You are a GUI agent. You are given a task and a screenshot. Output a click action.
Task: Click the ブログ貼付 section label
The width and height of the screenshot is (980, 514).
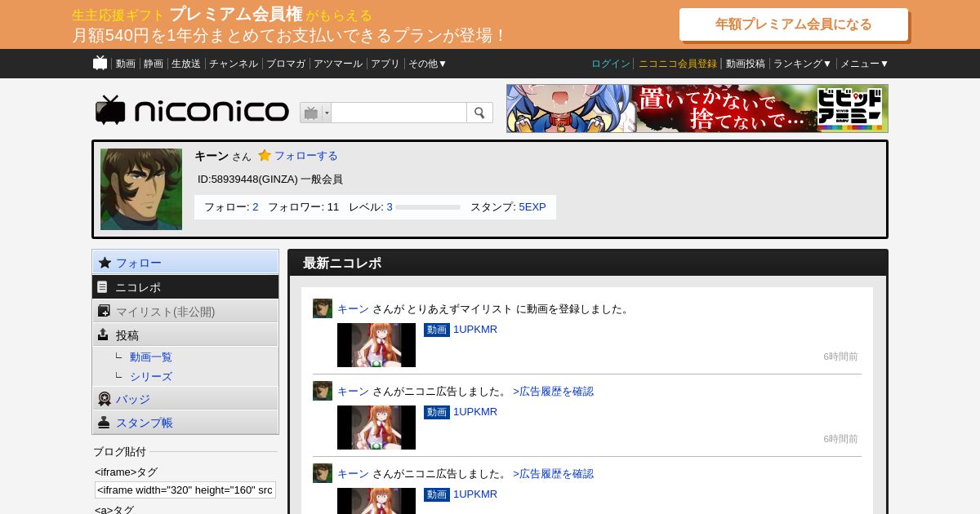coord(119,451)
